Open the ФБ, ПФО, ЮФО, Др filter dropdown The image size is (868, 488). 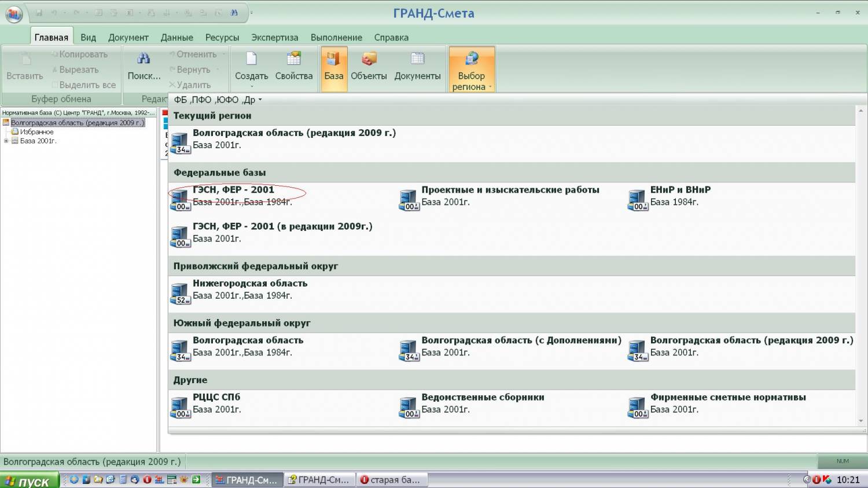[218, 100]
